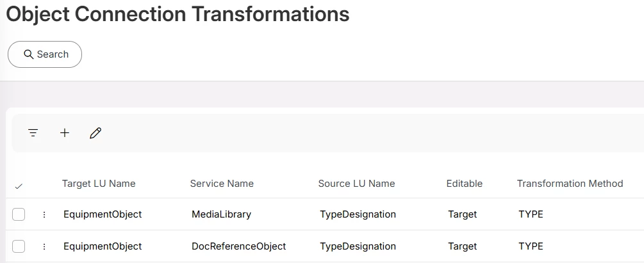This screenshot has height=263, width=644.
Task: Click TYPE value in the first row
Action: (531, 214)
